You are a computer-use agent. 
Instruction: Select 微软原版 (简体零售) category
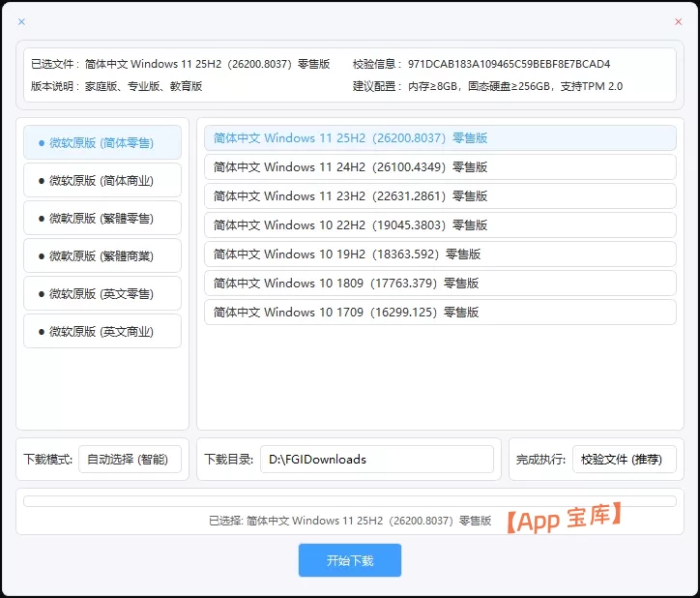coord(102,142)
